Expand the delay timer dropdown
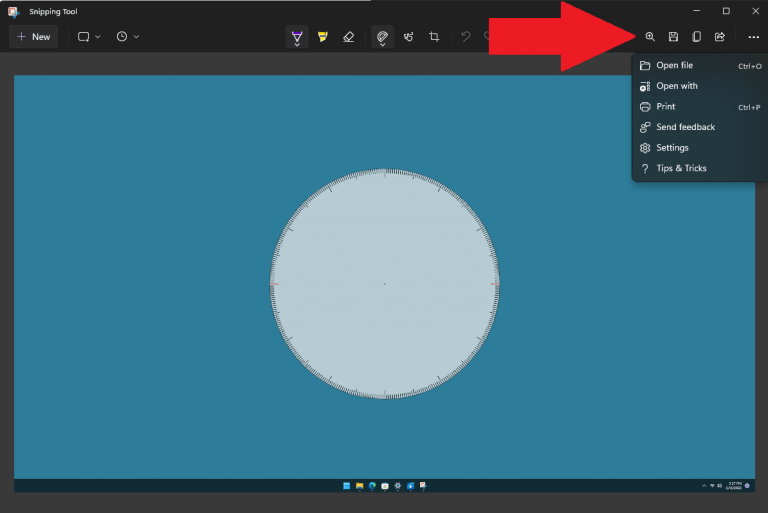The image size is (768, 513). [127, 37]
